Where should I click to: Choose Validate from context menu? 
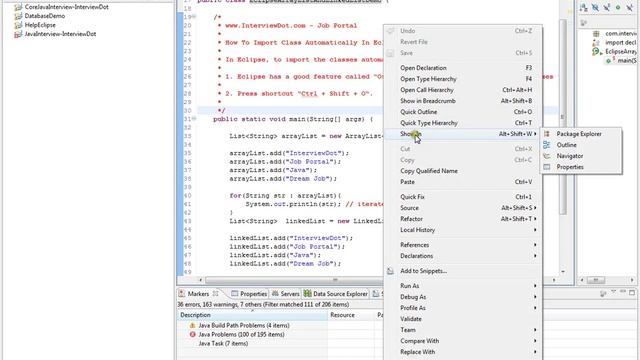pos(463,319)
